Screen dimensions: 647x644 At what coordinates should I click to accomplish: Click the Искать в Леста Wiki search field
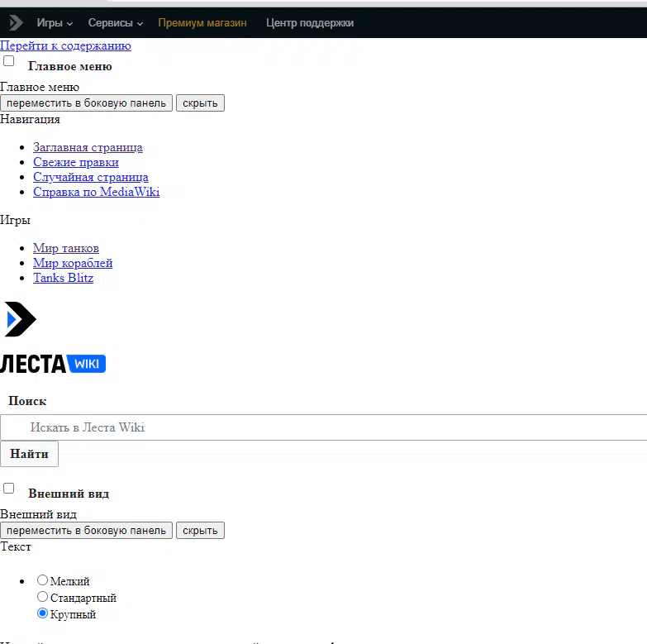324,427
